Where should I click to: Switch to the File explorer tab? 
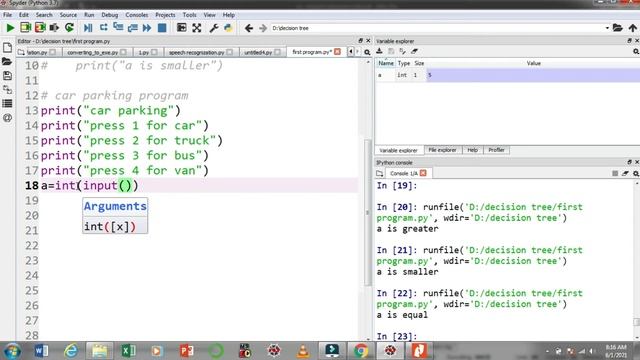point(442,150)
